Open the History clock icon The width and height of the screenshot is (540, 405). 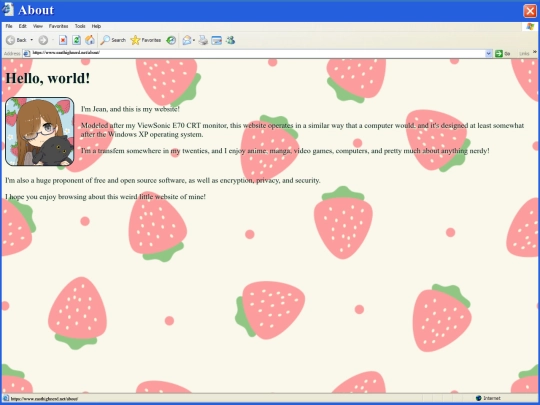[171, 40]
